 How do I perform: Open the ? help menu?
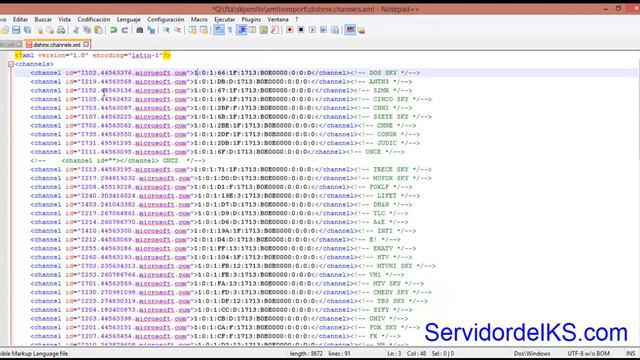(x=297, y=20)
